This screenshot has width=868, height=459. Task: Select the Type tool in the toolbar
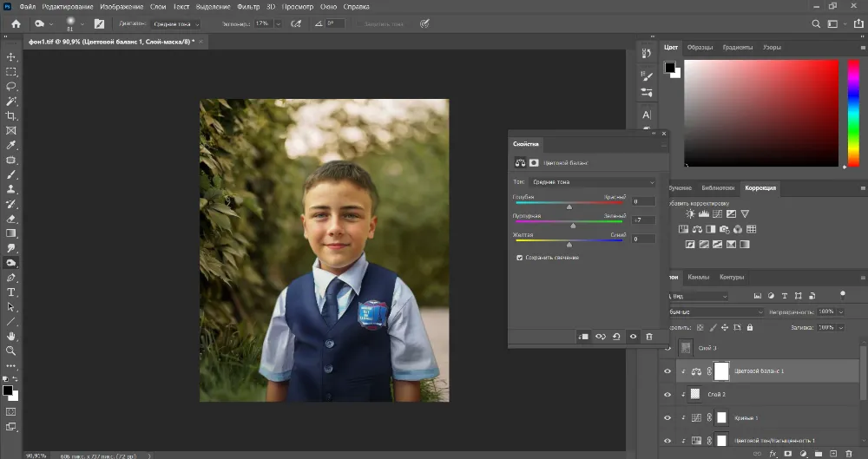coord(11,292)
